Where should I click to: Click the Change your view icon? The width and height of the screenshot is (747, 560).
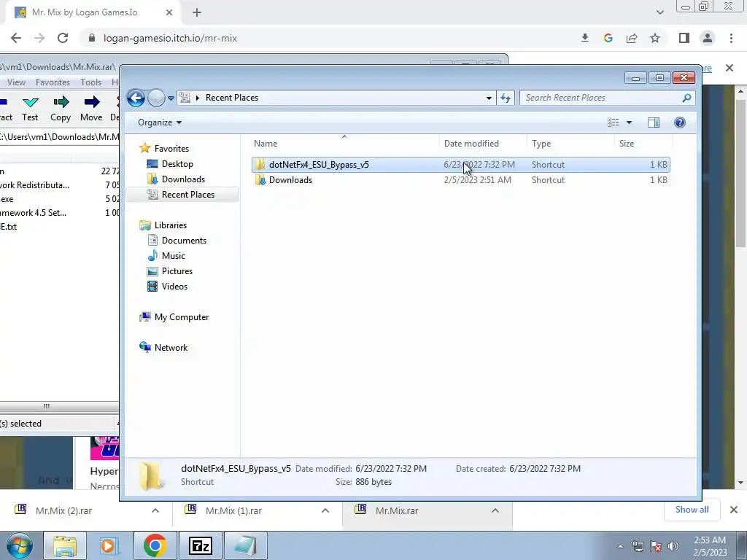(x=614, y=122)
